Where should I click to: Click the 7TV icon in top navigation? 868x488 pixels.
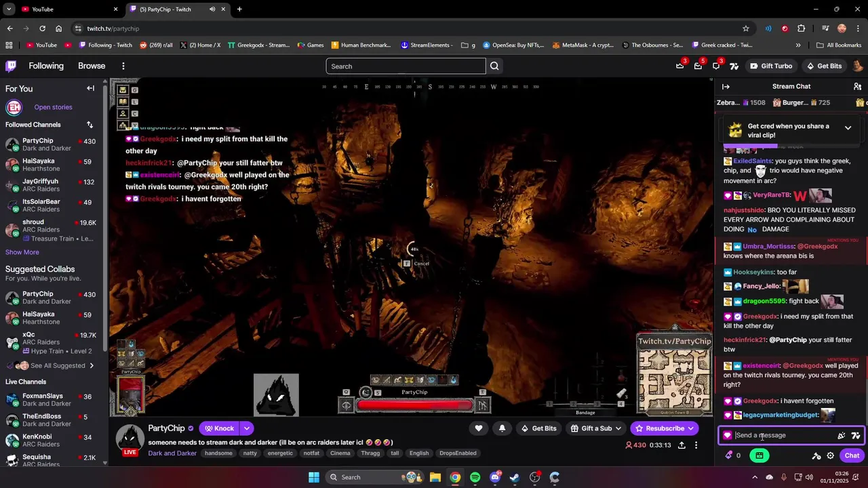point(734,66)
